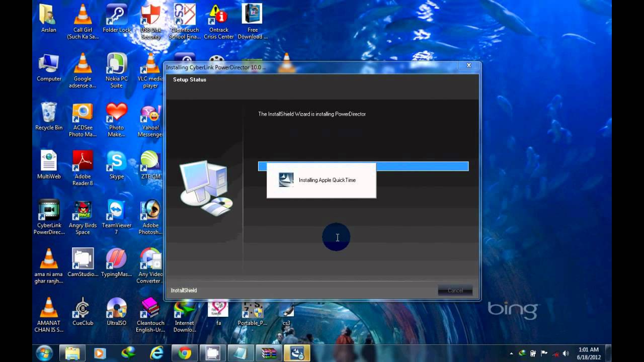Open 'AMANAT CHAN IS S...' video file

pyautogui.click(x=49, y=314)
